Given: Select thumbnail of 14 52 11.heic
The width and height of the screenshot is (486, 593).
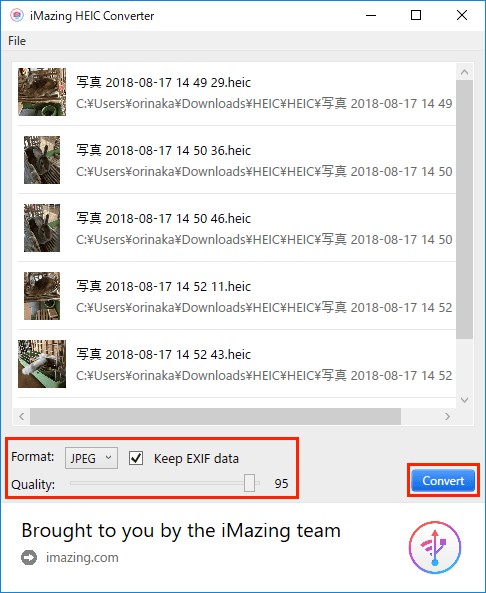Looking at the screenshot, I should [x=42, y=296].
